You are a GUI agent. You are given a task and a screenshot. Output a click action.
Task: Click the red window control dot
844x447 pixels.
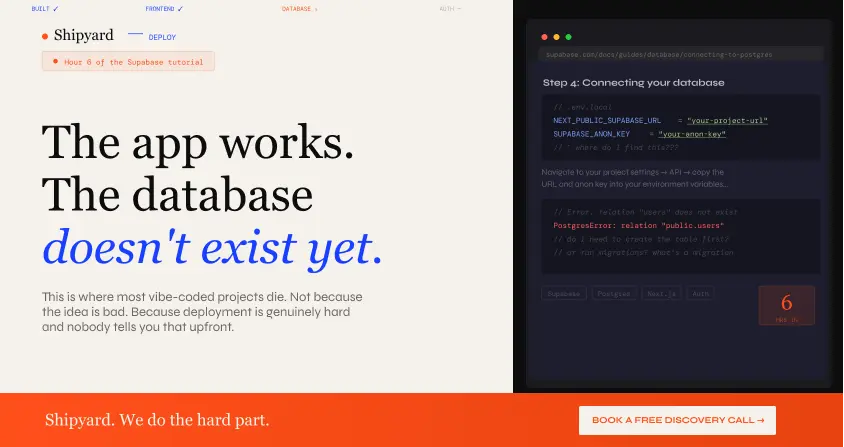tap(544, 37)
